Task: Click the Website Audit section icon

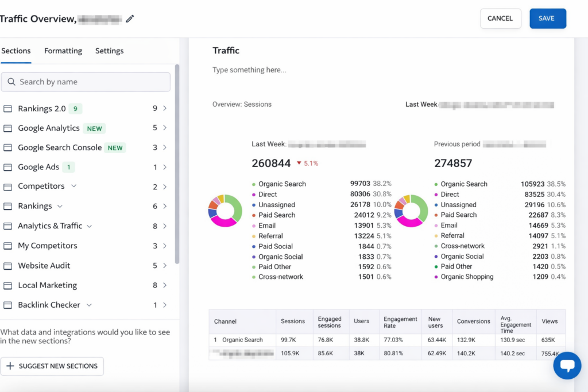Action: coord(8,266)
